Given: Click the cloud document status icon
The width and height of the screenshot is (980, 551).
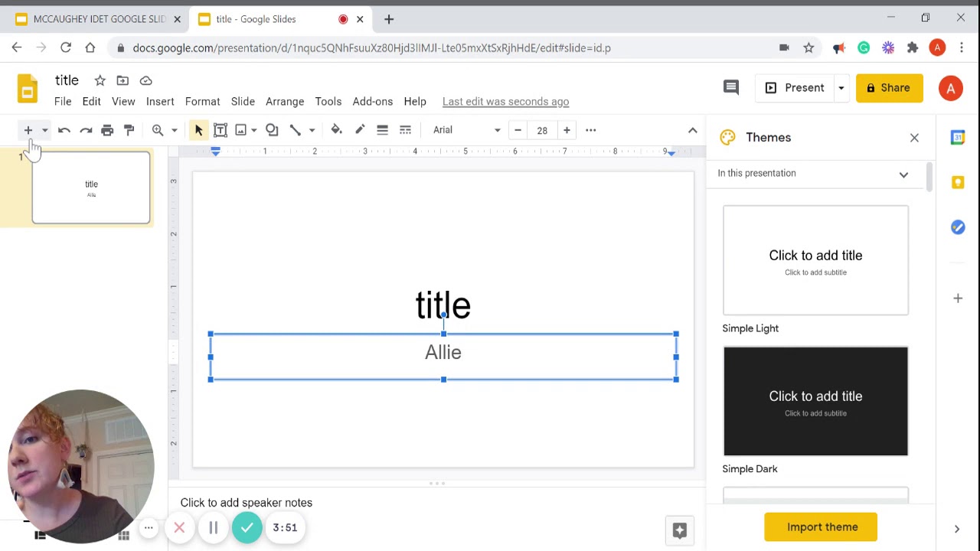Looking at the screenshot, I should (145, 80).
